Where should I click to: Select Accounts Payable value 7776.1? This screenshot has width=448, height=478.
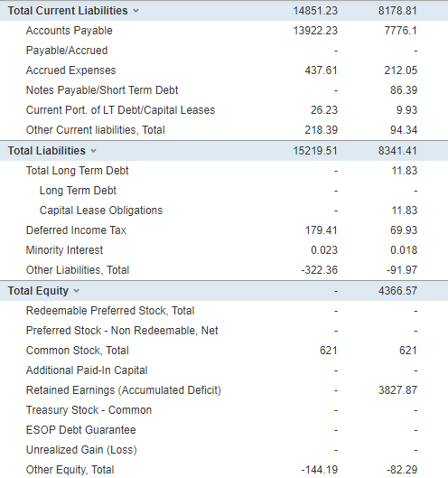(x=401, y=31)
